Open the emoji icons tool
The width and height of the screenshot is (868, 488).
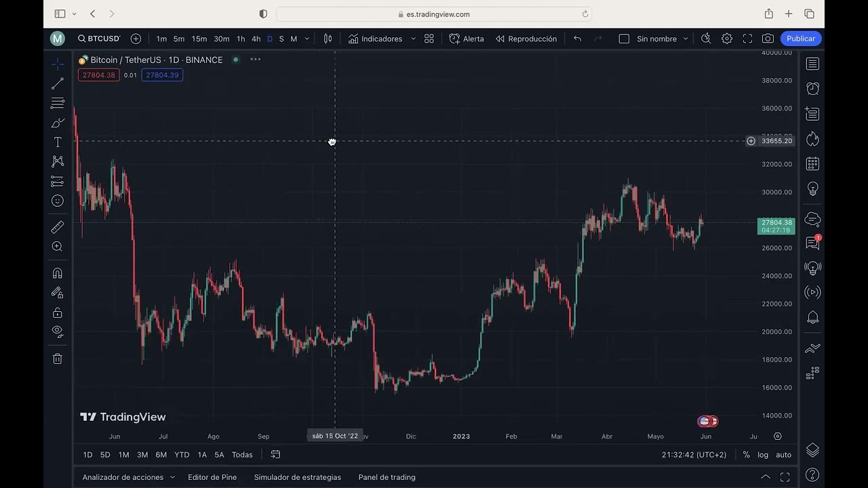point(58,201)
